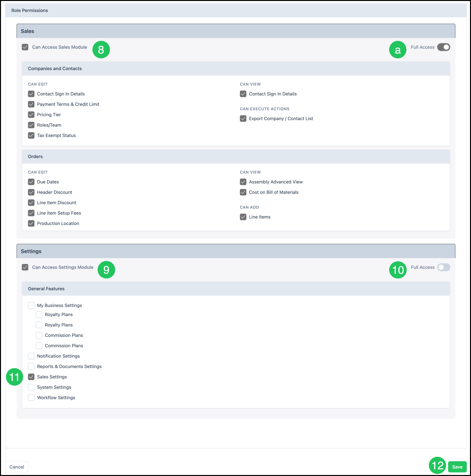471x476 pixels.
Task: Uncheck the Due Dates order permission
Action: [x=31, y=182]
